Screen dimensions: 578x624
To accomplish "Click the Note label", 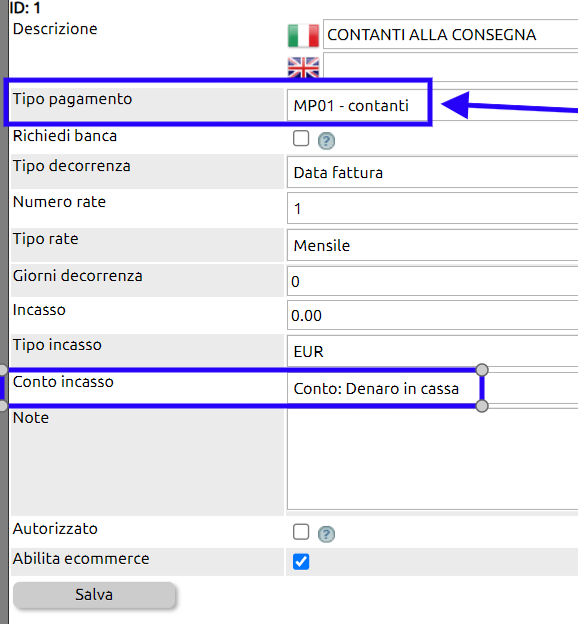I will [31, 418].
